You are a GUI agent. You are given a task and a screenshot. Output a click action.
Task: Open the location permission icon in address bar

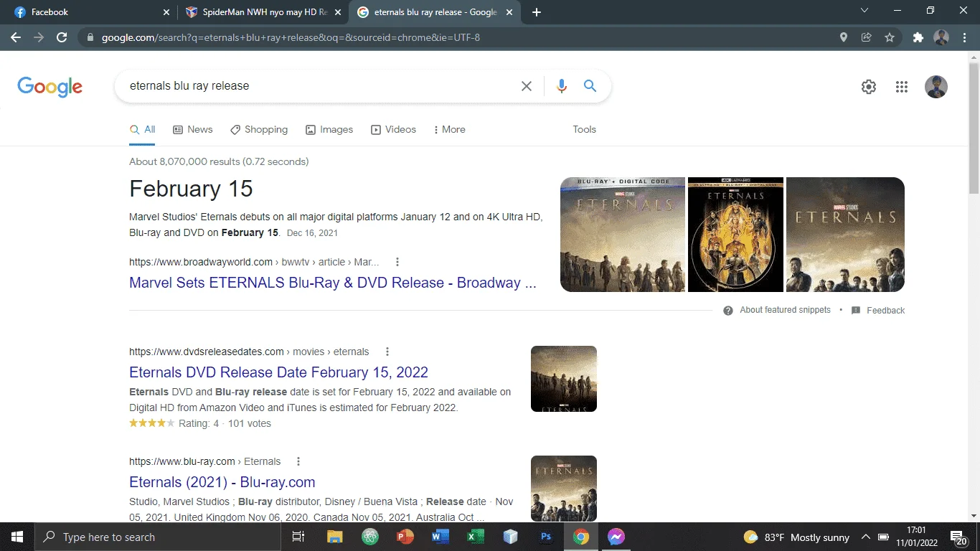[844, 37]
